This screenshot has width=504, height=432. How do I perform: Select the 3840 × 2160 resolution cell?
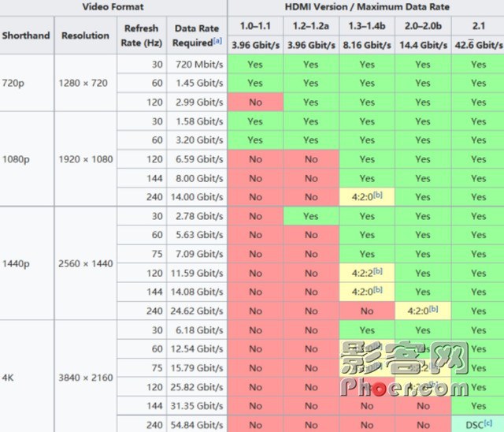point(86,378)
